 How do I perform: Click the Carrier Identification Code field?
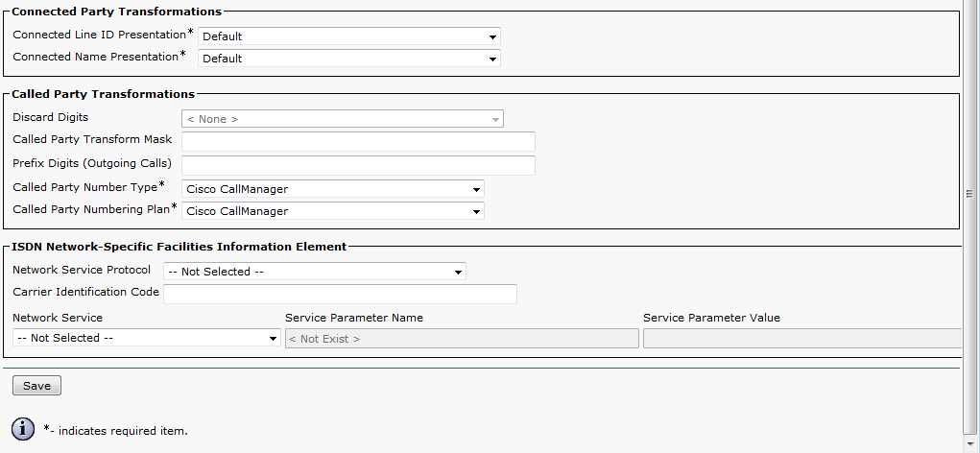pyautogui.click(x=340, y=294)
